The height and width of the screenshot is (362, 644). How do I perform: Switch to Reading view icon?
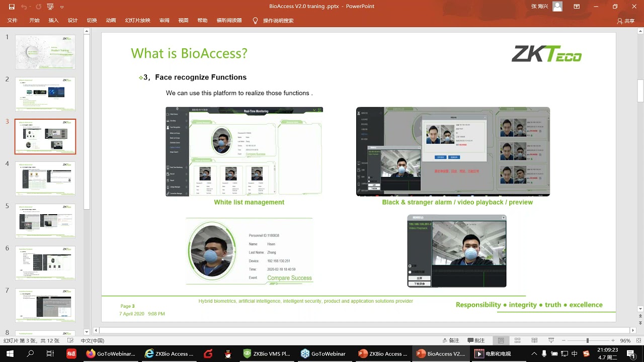click(534, 340)
